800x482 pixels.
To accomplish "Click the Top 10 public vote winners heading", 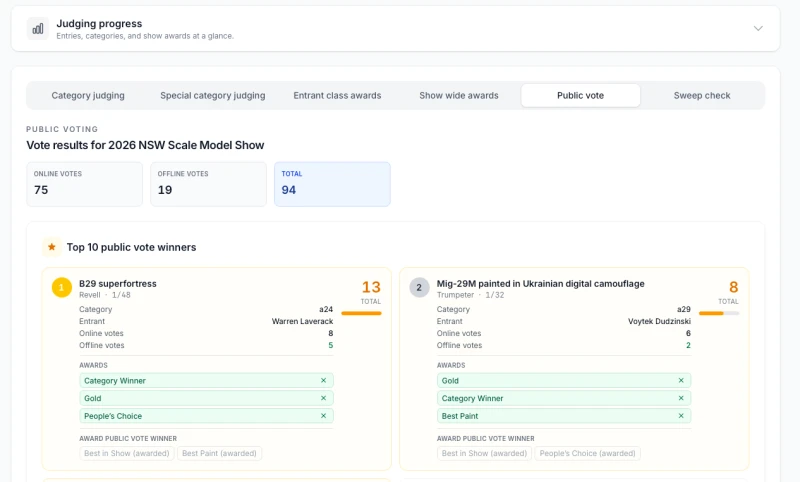I will (132, 247).
